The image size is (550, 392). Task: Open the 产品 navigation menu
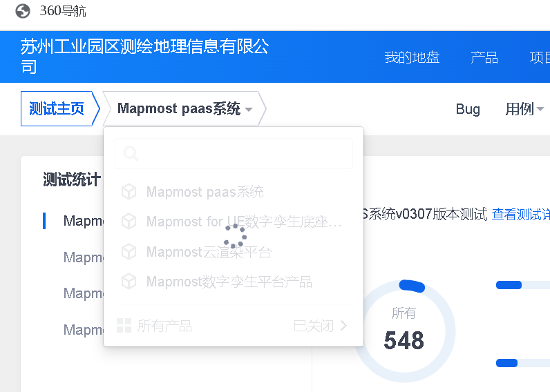click(x=484, y=57)
